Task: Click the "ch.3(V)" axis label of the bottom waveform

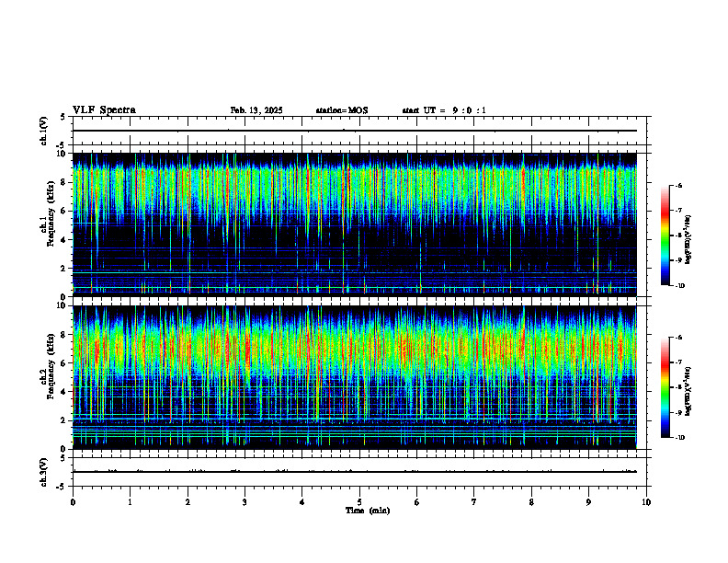Action: [43, 472]
